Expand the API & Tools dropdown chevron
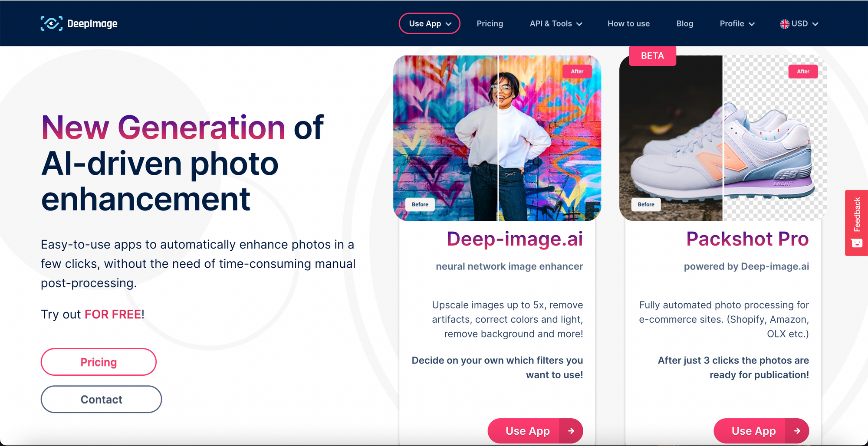Image resolution: width=868 pixels, height=446 pixels. coord(579,24)
